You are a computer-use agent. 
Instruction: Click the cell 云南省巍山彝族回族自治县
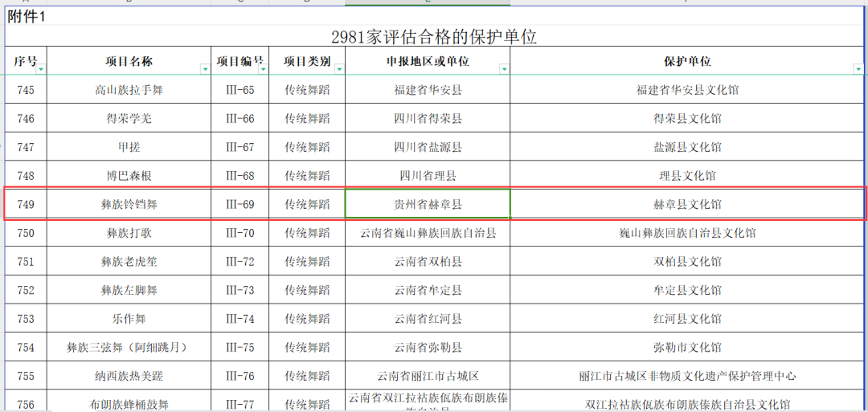(428, 234)
